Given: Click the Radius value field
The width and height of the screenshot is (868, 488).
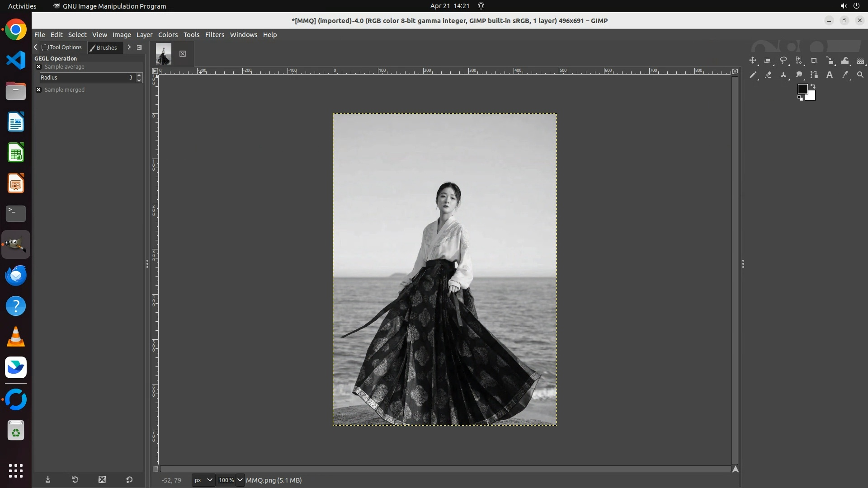Looking at the screenshot, I should coord(86,78).
